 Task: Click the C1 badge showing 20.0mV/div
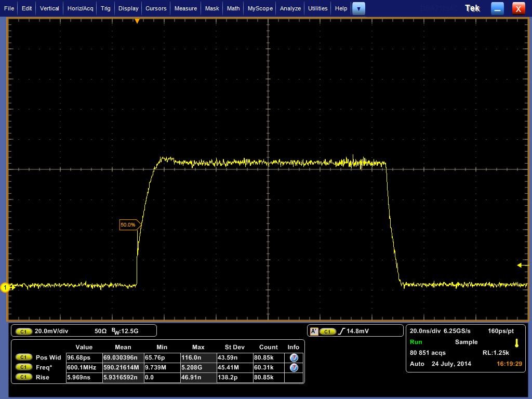(x=23, y=331)
